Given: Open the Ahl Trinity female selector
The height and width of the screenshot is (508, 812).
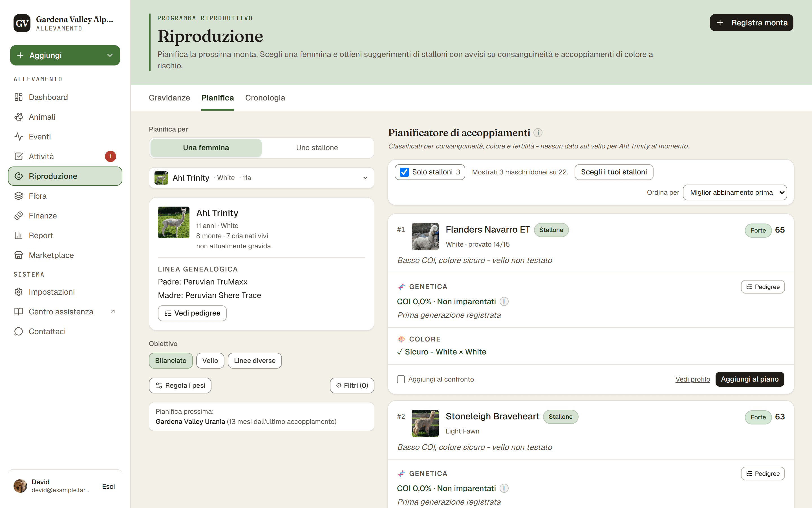Looking at the screenshot, I should (261, 178).
